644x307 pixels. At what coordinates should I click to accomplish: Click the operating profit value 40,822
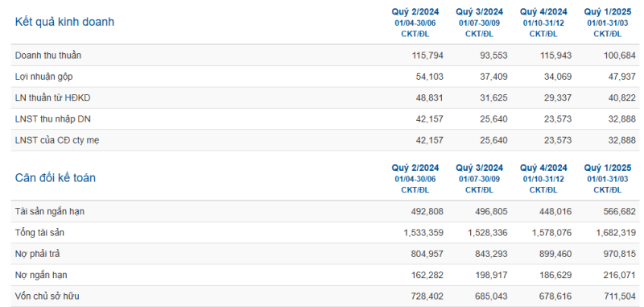coord(621,98)
